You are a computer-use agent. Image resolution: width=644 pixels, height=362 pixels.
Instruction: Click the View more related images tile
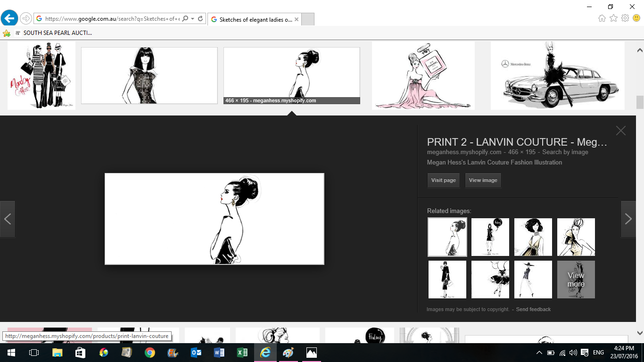pos(576,280)
